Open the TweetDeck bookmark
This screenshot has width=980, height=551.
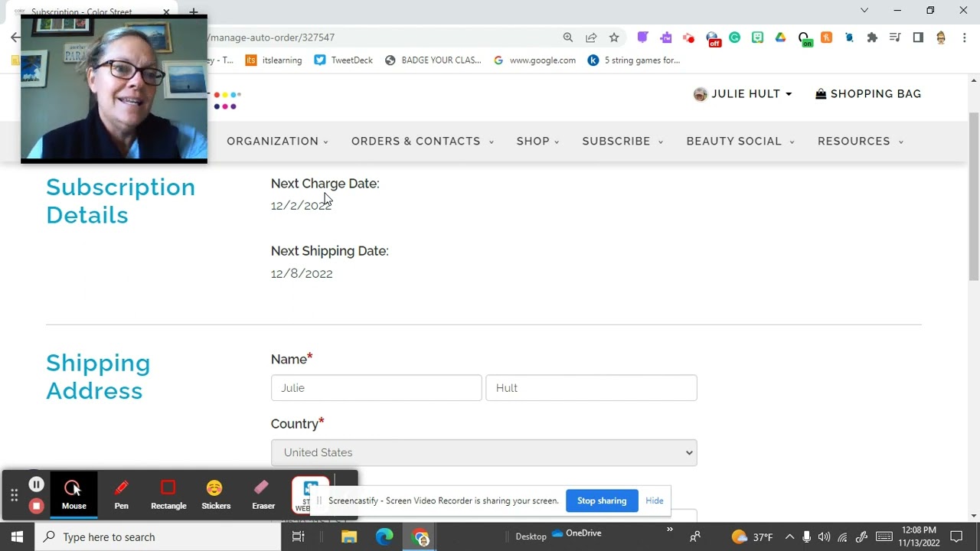(344, 60)
